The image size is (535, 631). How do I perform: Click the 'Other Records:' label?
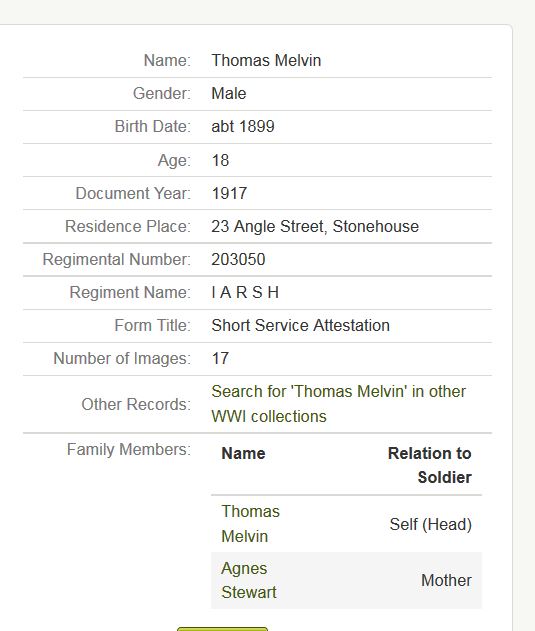pyautogui.click(x=136, y=404)
